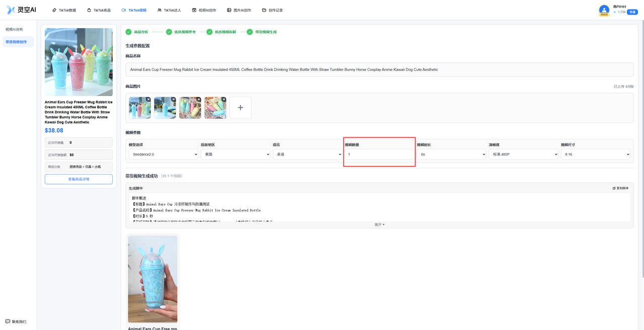The image size is (644, 330).
Task: Click the third uploaded product thumbnail
Action: pyautogui.click(x=190, y=108)
